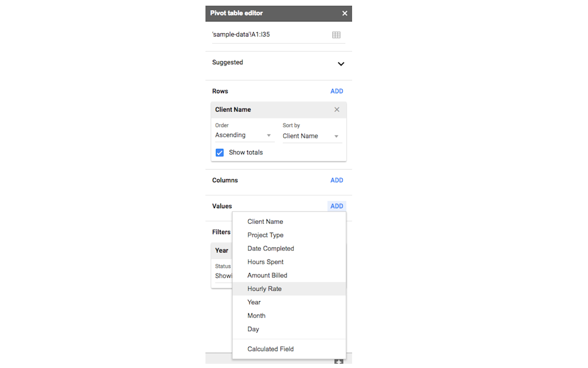The image size is (588, 368).
Task: Choose Calculated Field from the menu
Action: point(270,349)
